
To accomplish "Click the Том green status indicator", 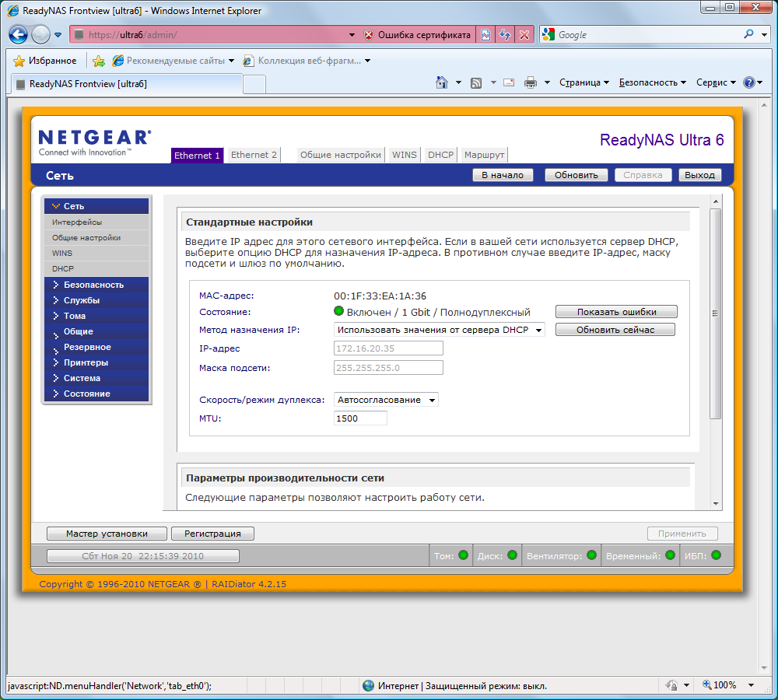I will [x=464, y=555].
